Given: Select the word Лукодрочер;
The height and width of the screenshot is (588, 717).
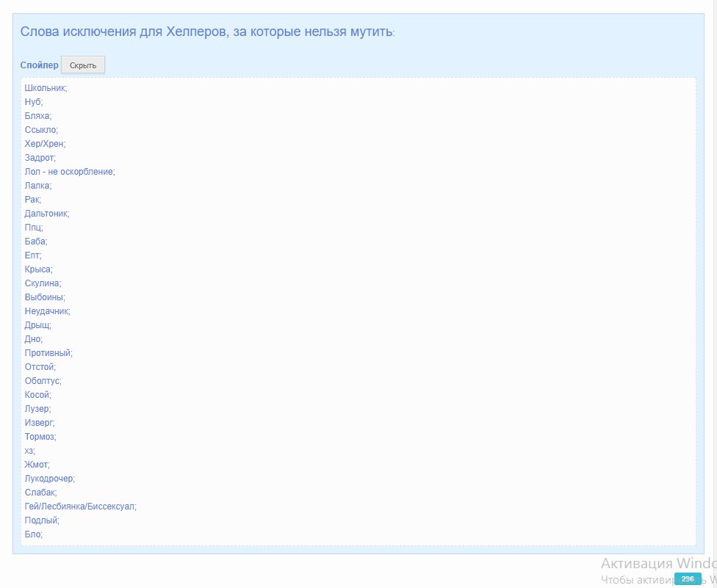Looking at the screenshot, I should click(49, 479).
